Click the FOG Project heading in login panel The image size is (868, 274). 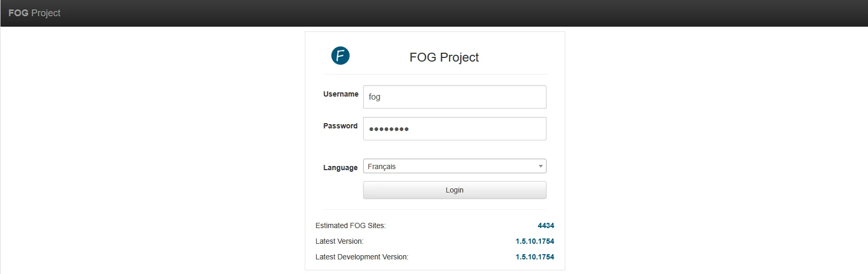pyautogui.click(x=444, y=57)
